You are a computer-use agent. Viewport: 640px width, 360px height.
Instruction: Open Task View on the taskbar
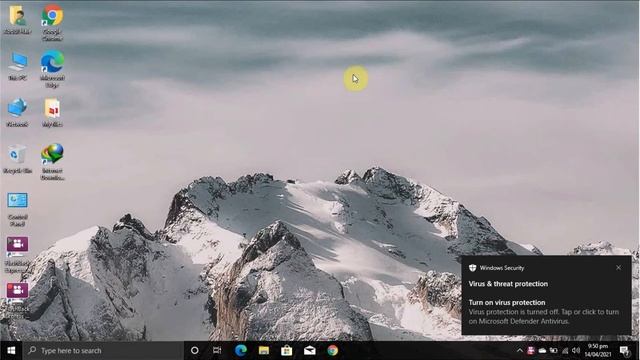217,350
